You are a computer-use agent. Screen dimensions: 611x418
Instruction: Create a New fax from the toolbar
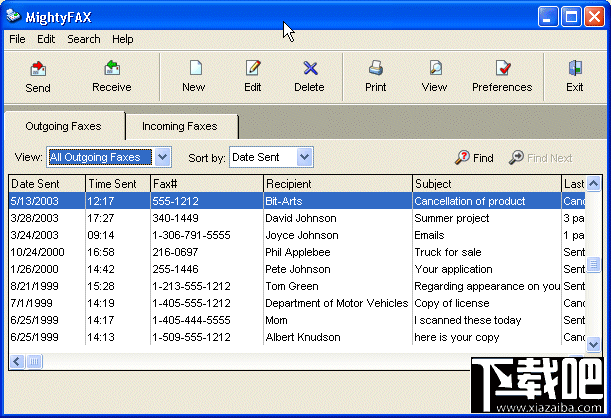pos(194,77)
